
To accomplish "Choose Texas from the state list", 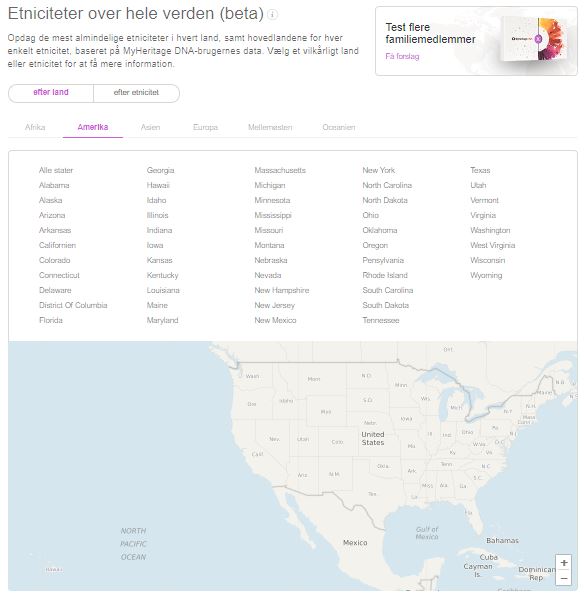I will [x=480, y=170].
